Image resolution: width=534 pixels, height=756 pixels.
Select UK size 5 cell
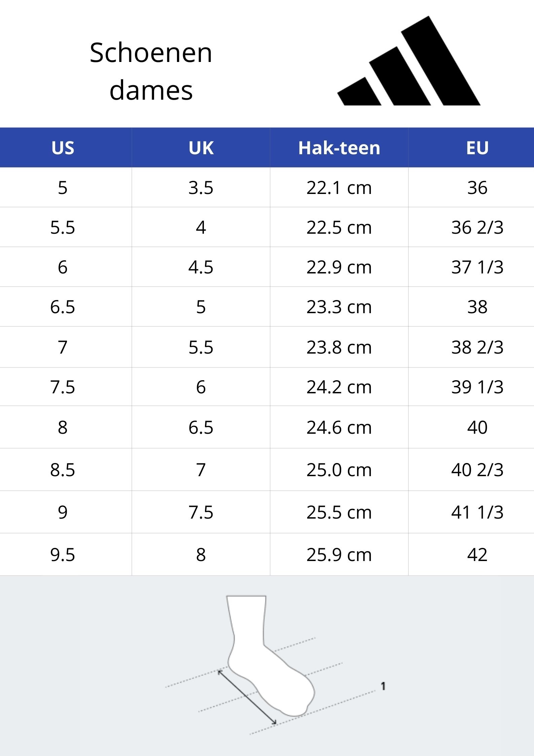click(201, 307)
